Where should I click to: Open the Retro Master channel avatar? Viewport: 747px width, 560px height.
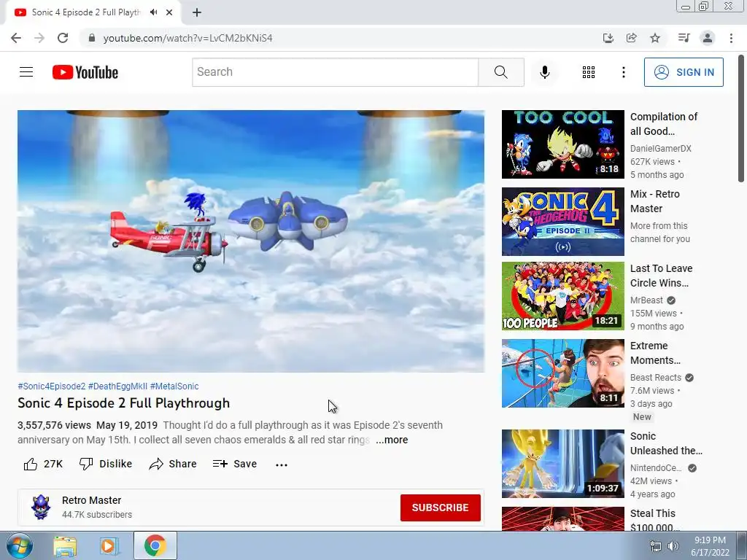tap(41, 507)
